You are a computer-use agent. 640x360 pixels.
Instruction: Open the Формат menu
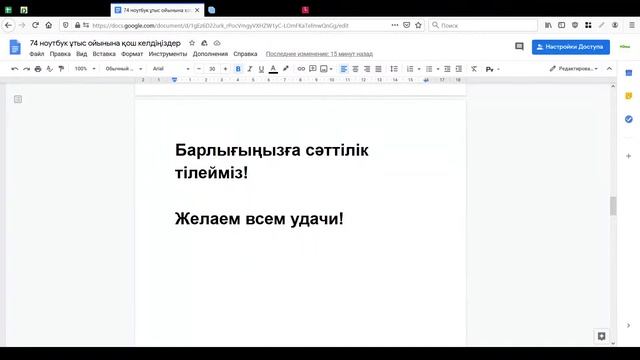point(132,54)
